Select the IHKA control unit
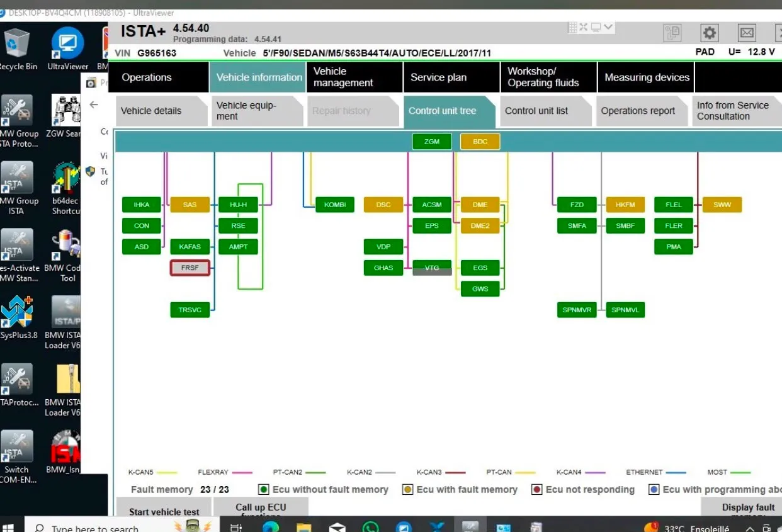 (x=142, y=205)
